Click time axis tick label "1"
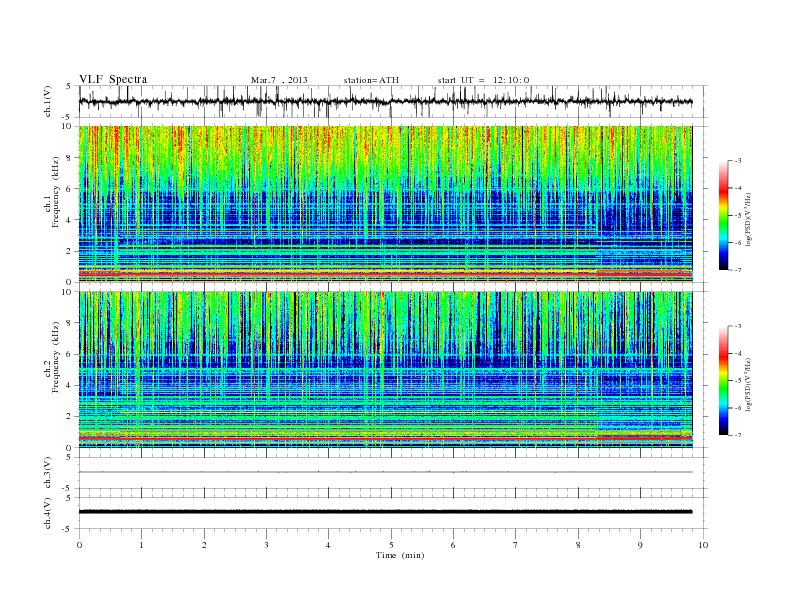This screenshot has width=792, height=612. [x=141, y=545]
